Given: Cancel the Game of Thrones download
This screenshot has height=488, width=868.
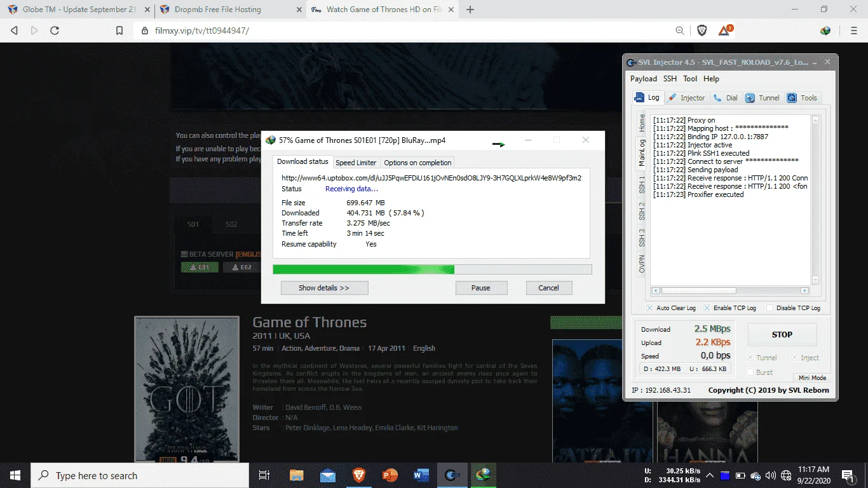Looking at the screenshot, I should click(548, 288).
